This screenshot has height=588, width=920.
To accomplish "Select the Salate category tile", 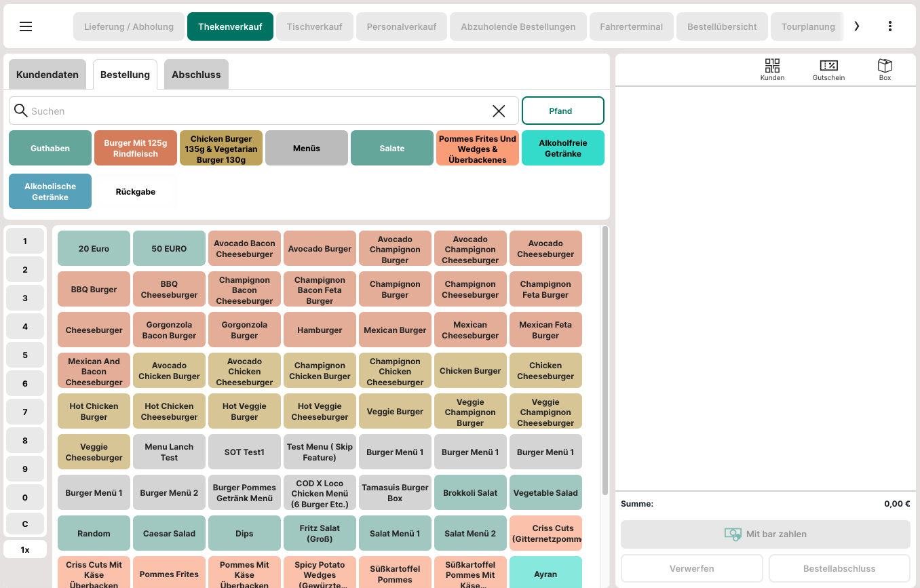I will (x=392, y=149).
